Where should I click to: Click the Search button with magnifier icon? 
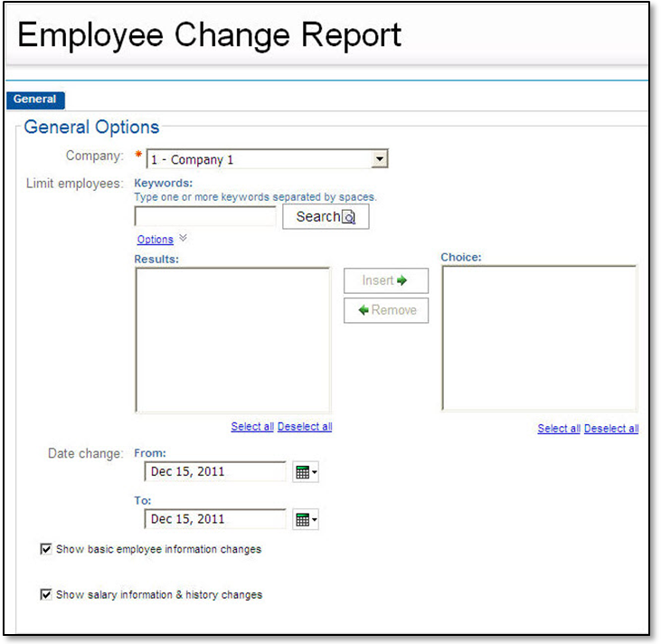[x=326, y=217]
